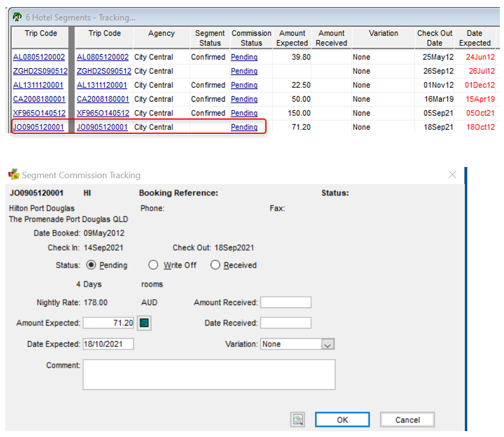This screenshot has height=437, width=504.
Task: Click the Date Expected field showing 18/10/2021
Action: (x=108, y=344)
